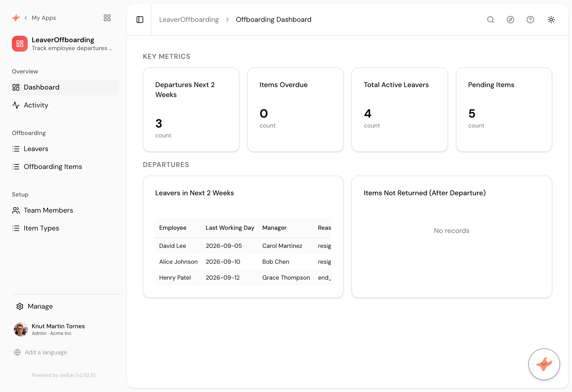Click the Knut Martin Tornes user name
Image resolution: width=572 pixels, height=392 pixels.
(58, 326)
